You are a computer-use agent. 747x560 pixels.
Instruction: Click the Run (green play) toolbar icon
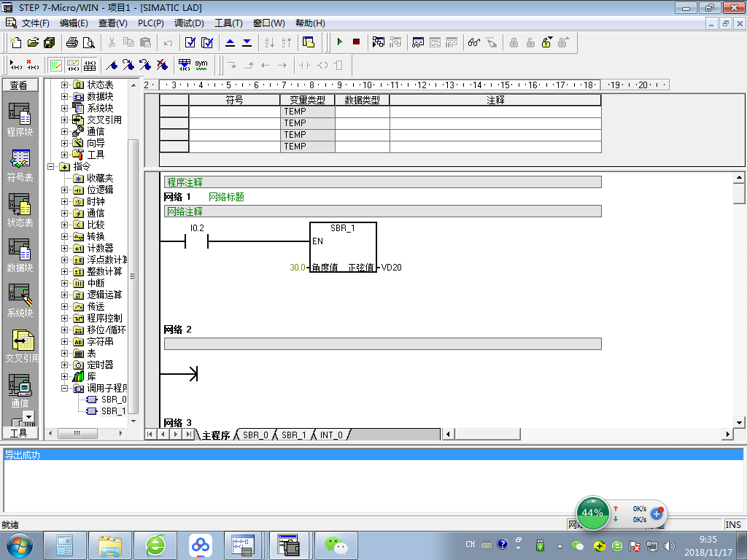339,42
